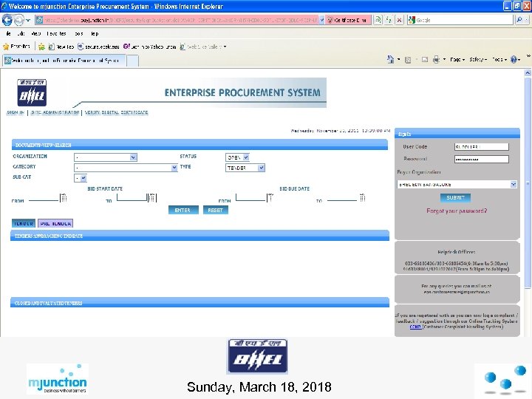Screen dimensions: 532x399
Task: Open the TYPE dropdown showing TENDER
Action: (x=245, y=168)
